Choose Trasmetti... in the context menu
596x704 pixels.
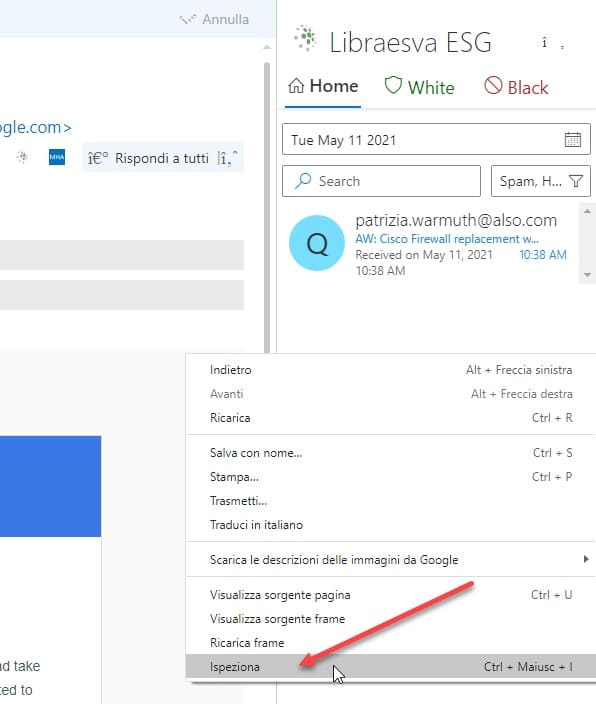pyautogui.click(x=391, y=501)
